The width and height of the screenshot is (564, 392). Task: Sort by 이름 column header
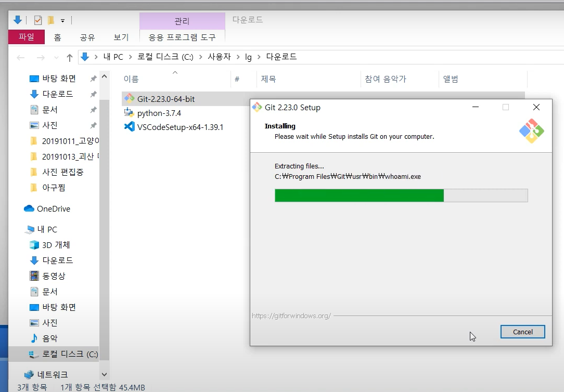tap(175, 79)
